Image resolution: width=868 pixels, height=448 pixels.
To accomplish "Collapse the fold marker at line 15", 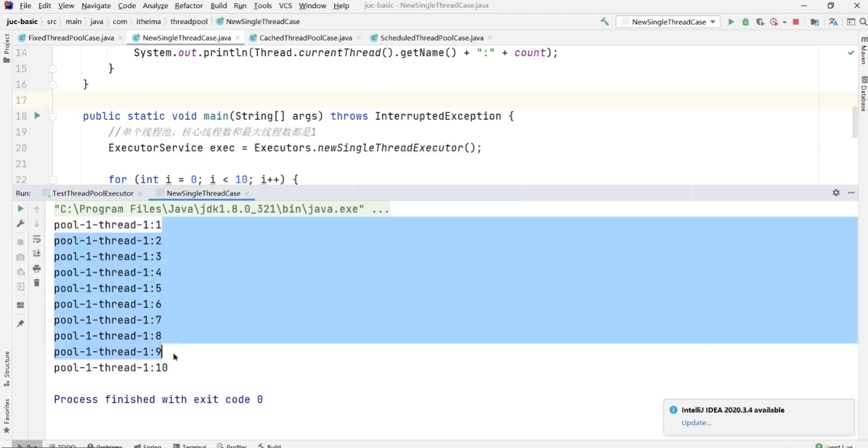I will coord(53,68).
